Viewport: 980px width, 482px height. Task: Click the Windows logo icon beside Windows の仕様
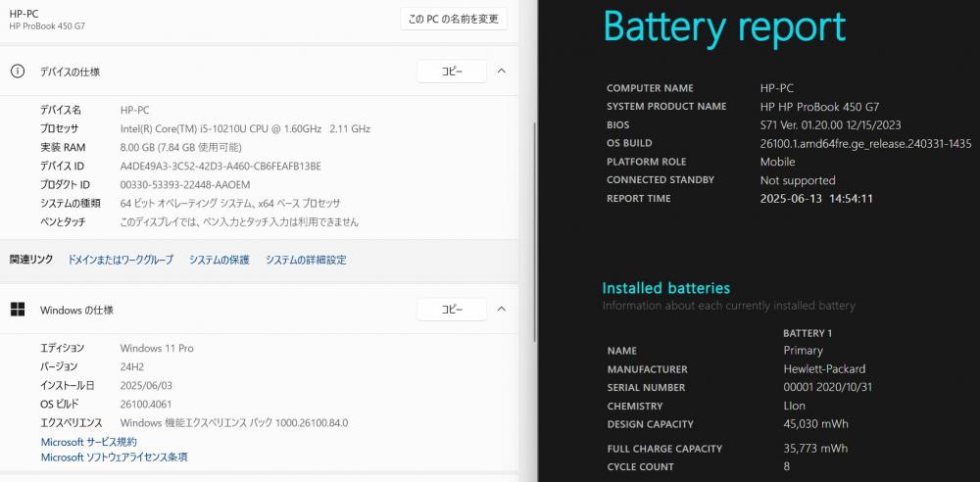click(18, 310)
